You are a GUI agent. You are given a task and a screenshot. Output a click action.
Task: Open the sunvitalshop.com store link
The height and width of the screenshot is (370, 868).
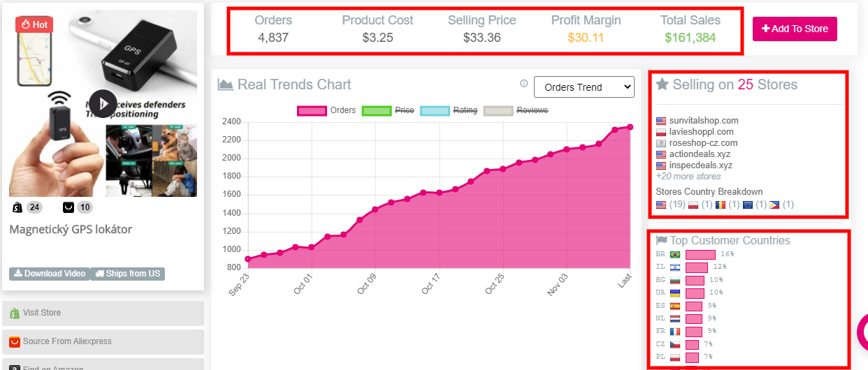[x=703, y=121]
